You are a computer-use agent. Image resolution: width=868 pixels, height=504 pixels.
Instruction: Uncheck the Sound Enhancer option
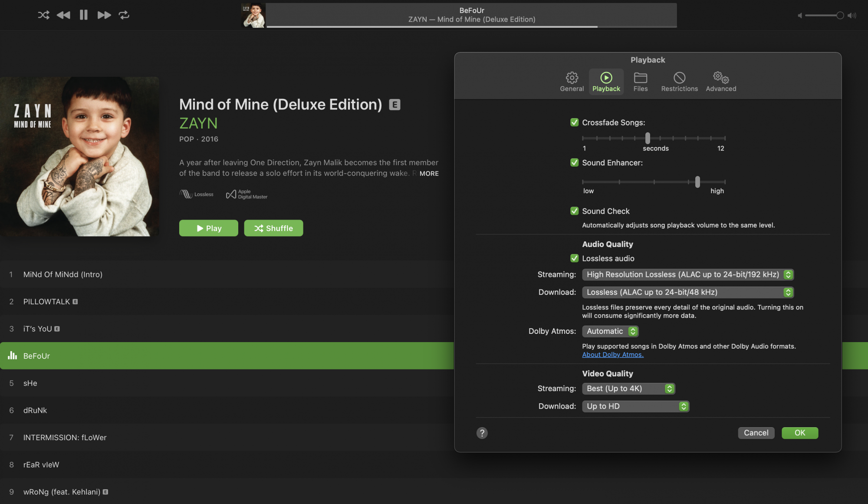[574, 162]
